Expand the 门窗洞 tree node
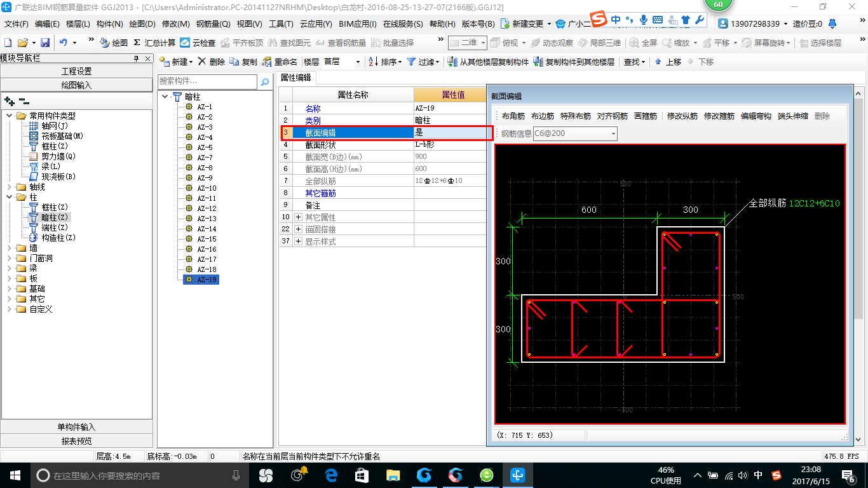 point(10,258)
